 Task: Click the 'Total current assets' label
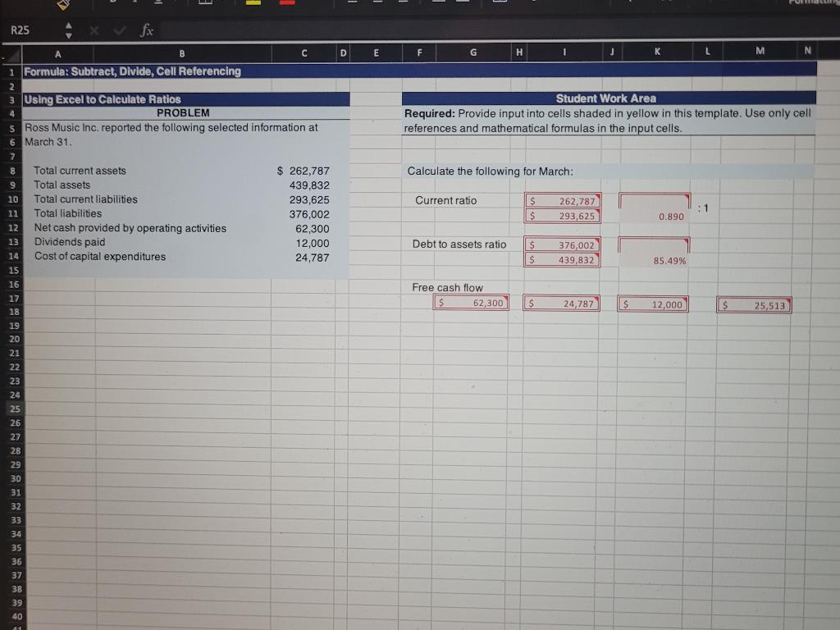pos(80,171)
